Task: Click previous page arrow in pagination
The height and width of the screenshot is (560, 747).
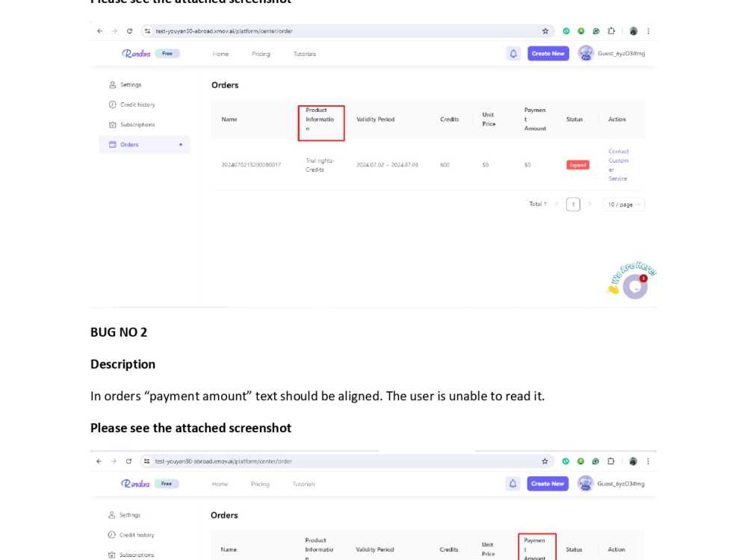Action: (557, 205)
